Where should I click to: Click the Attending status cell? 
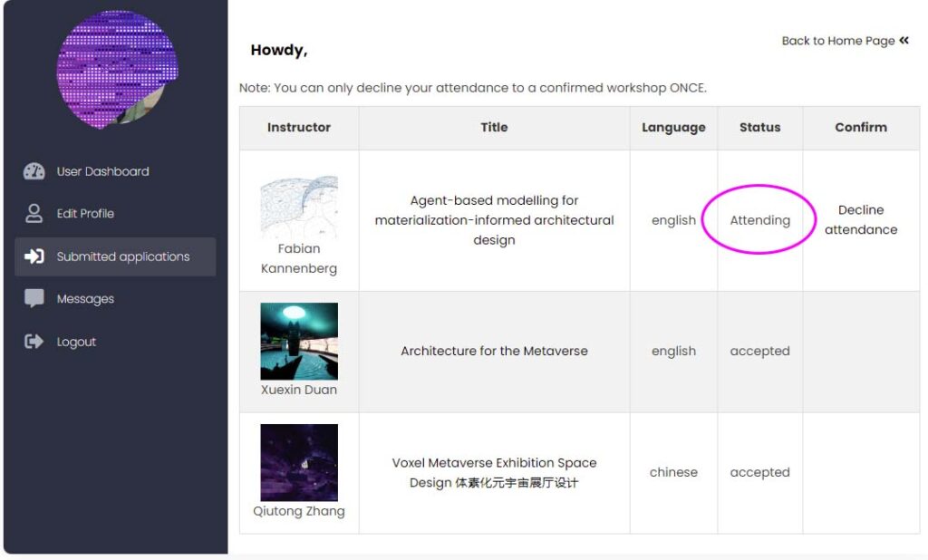pyautogui.click(x=760, y=220)
